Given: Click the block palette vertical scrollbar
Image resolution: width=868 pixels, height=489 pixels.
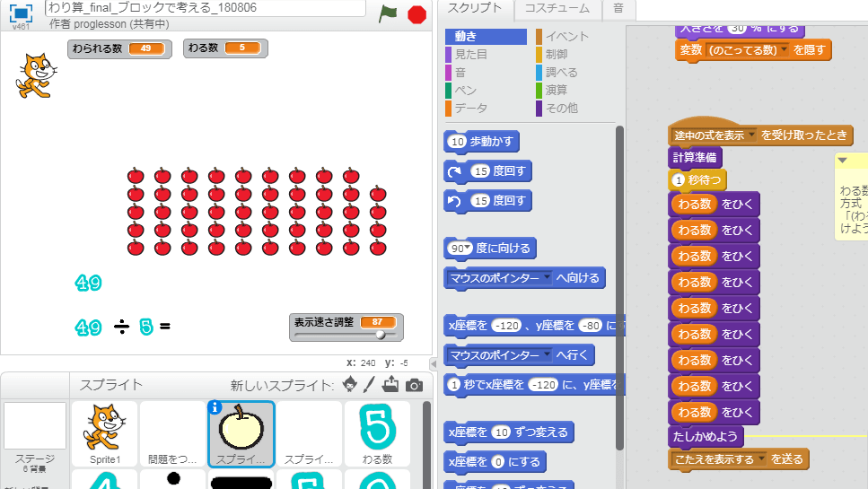Looking at the screenshot, I should (x=619, y=288).
